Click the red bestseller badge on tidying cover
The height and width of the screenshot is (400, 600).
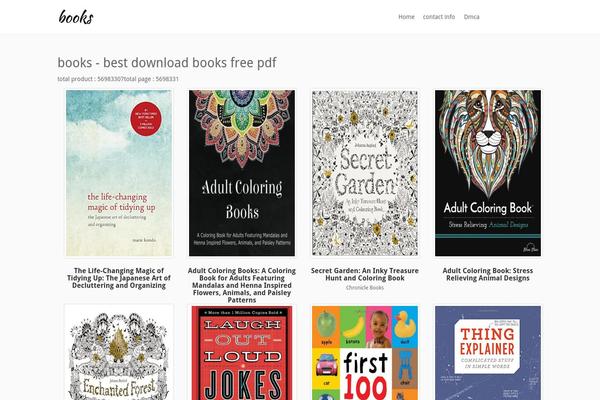(146, 118)
